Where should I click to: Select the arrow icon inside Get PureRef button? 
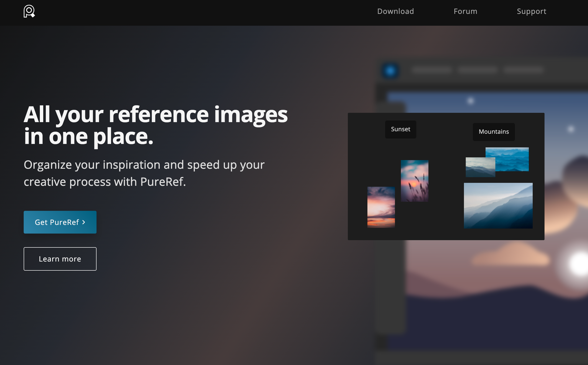pos(84,222)
